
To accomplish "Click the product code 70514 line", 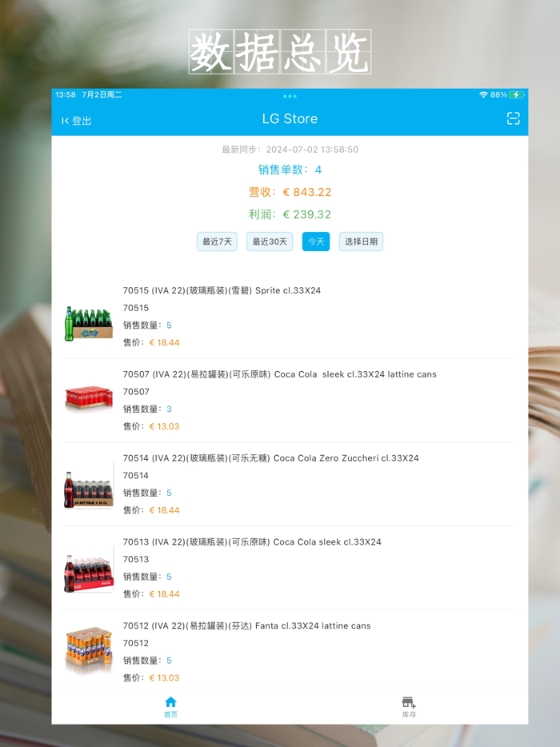I will point(136,475).
